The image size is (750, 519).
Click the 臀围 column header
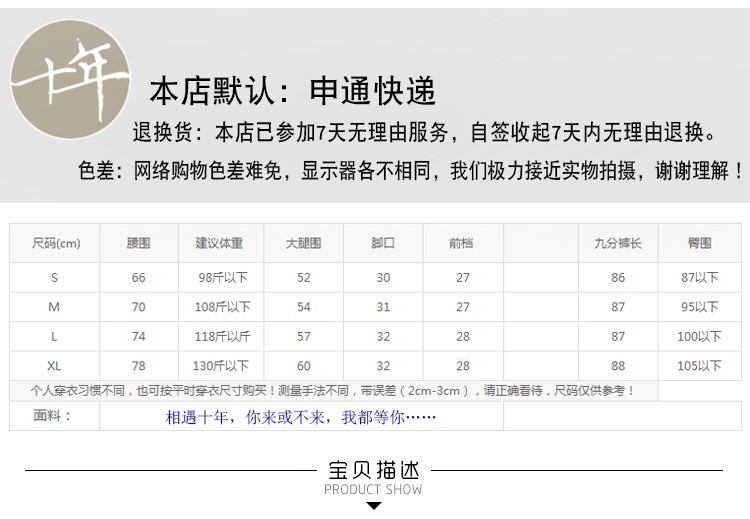tap(699, 243)
